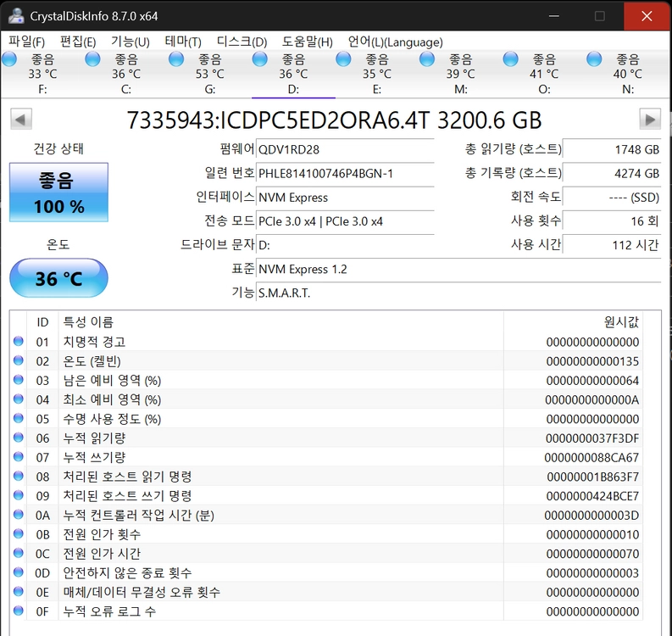
Task: Open the 파일(F) menu
Action: pyautogui.click(x=26, y=42)
